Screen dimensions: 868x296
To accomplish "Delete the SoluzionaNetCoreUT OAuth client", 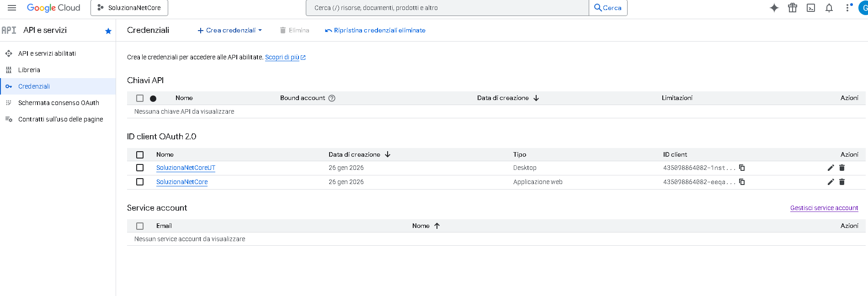I will (x=841, y=168).
